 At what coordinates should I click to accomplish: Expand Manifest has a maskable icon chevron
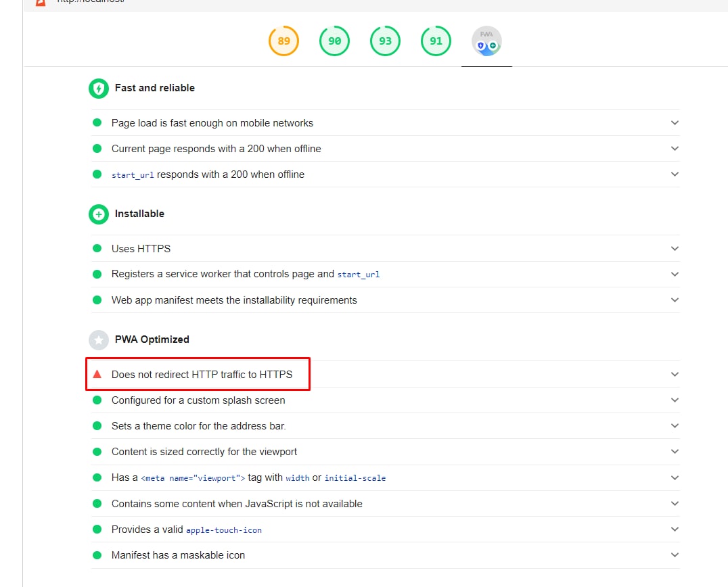[x=675, y=555]
